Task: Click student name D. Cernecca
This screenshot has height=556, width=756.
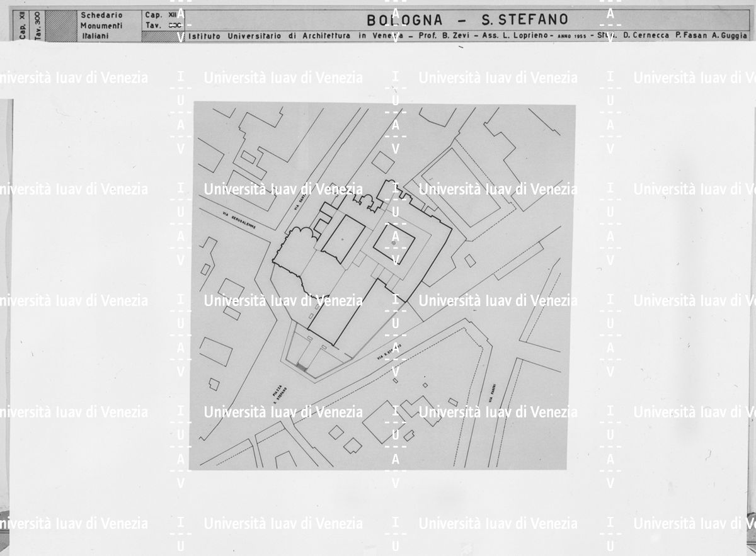Action: tap(646, 37)
